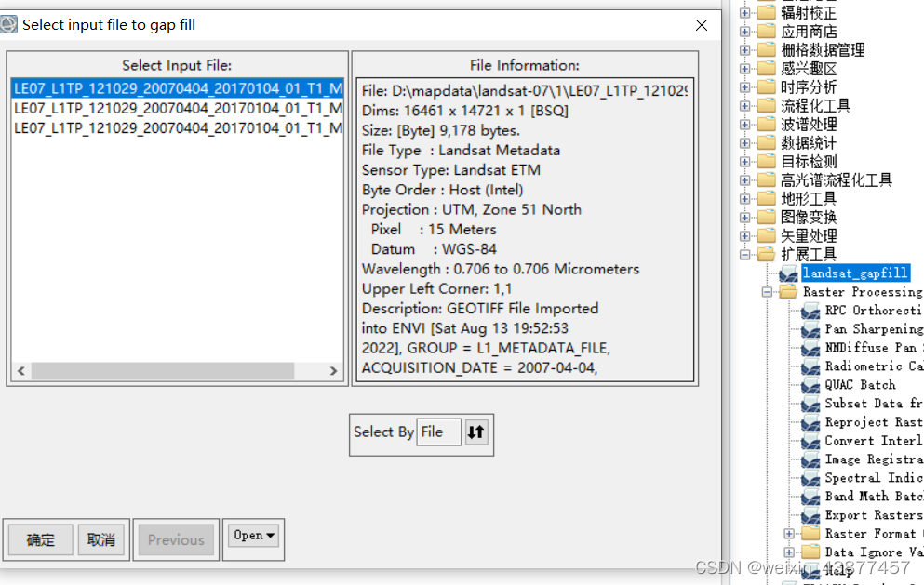This screenshot has width=924, height=585.
Task: Collapse the 扩展工具 folder
Action: [x=744, y=255]
